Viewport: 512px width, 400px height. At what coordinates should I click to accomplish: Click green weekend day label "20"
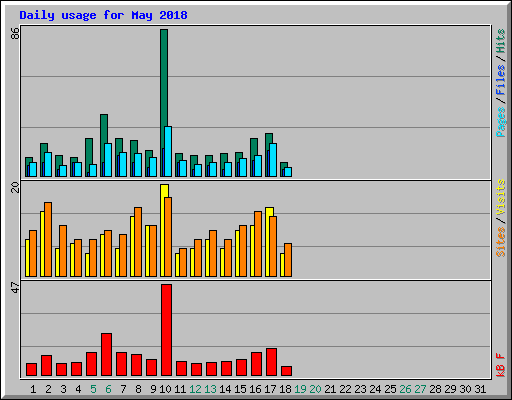click(315, 389)
